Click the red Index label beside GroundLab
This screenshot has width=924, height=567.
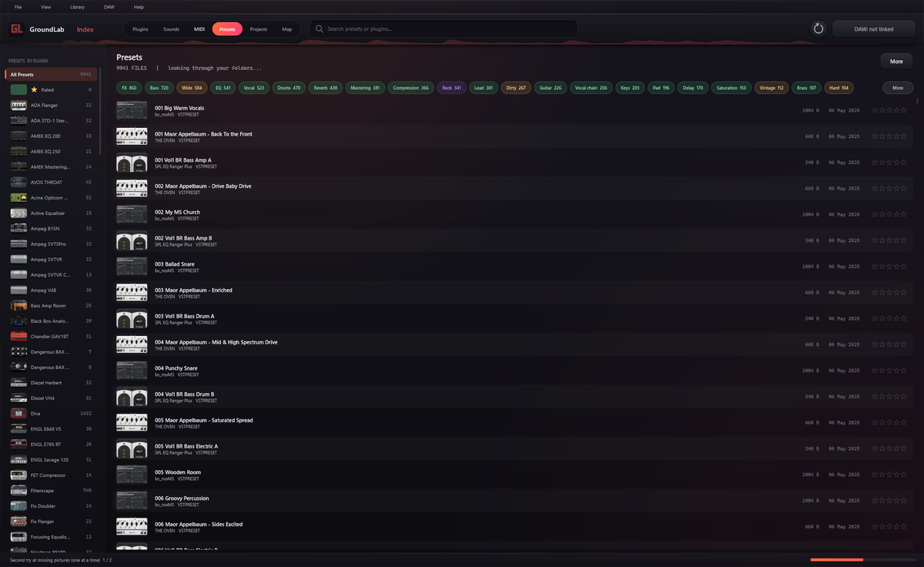[x=85, y=29]
